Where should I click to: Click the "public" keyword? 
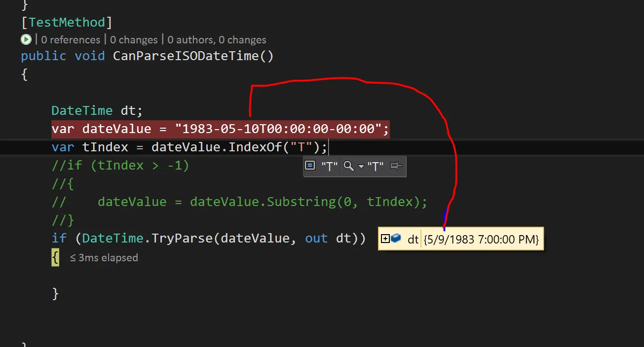click(x=43, y=56)
